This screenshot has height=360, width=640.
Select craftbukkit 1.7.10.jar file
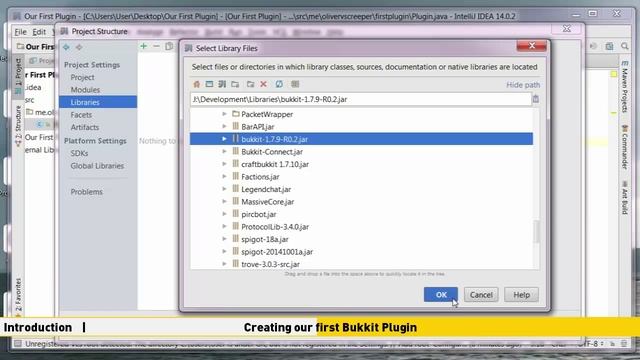(x=275, y=164)
